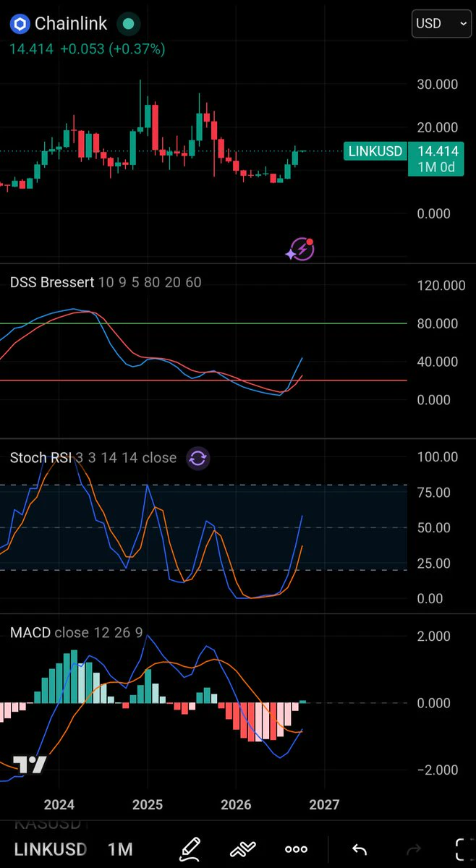The width and height of the screenshot is (476, 868).
Task: Open MACD close 12 26 9 label
Action: click(x=77, y=633)
